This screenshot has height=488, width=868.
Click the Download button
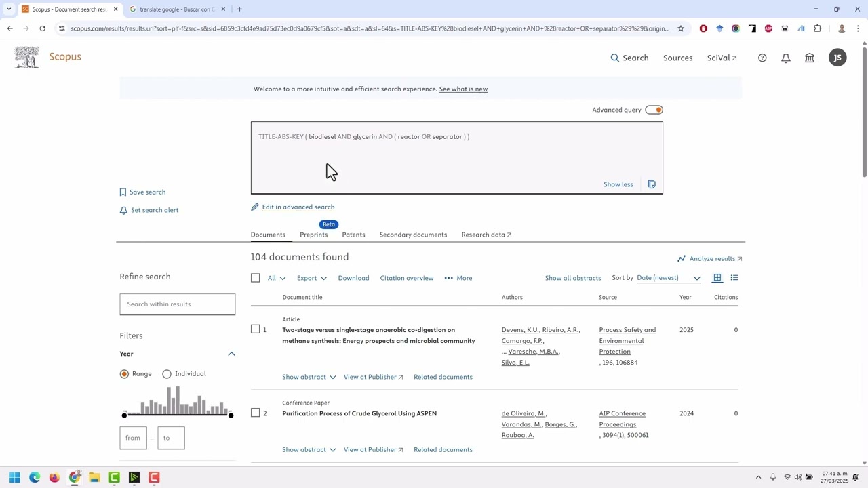353,278
